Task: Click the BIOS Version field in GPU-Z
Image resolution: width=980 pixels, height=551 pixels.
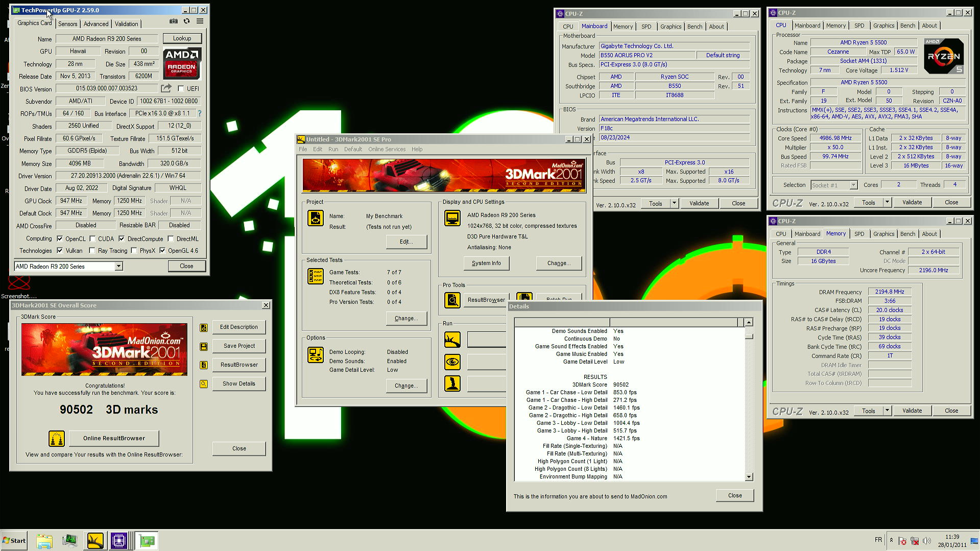Action: tap(107, 89)
